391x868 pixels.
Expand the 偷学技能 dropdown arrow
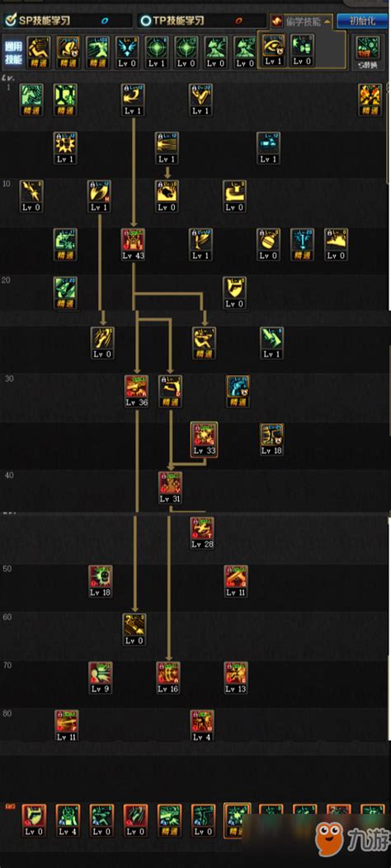[x=327, y=22]
